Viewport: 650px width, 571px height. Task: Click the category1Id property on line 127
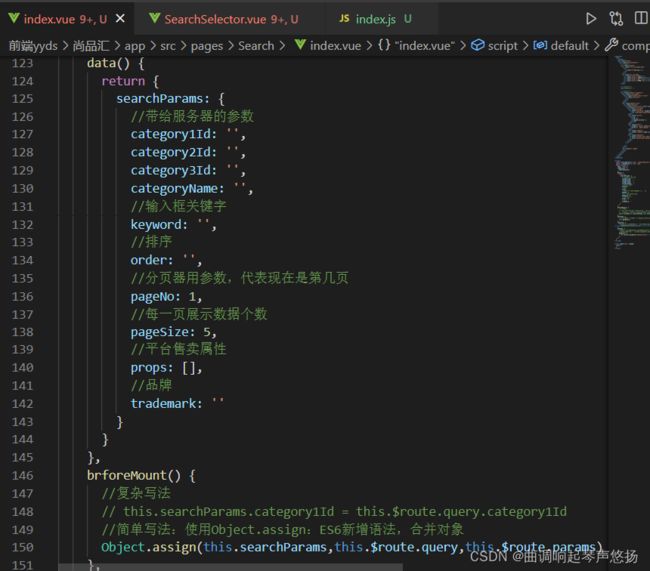(170, 134)
